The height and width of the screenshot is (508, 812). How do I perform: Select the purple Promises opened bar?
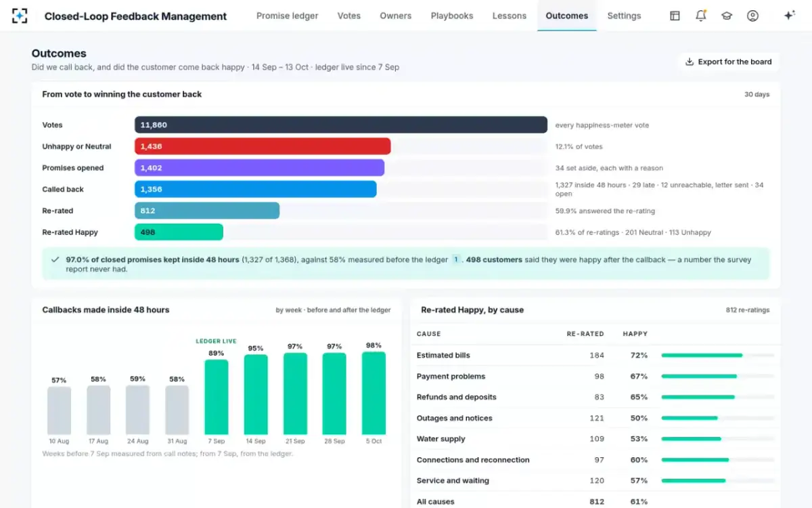[259, 168]
